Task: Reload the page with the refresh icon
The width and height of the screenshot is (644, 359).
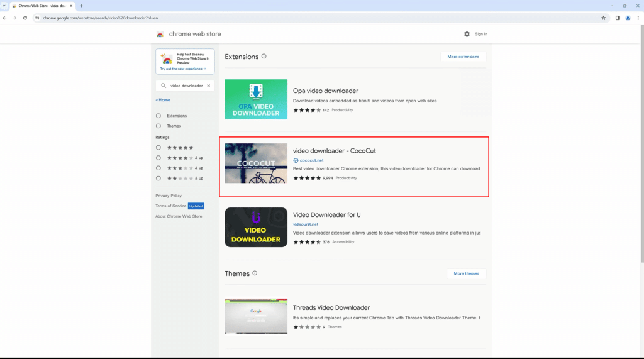Action: point(25,18)
